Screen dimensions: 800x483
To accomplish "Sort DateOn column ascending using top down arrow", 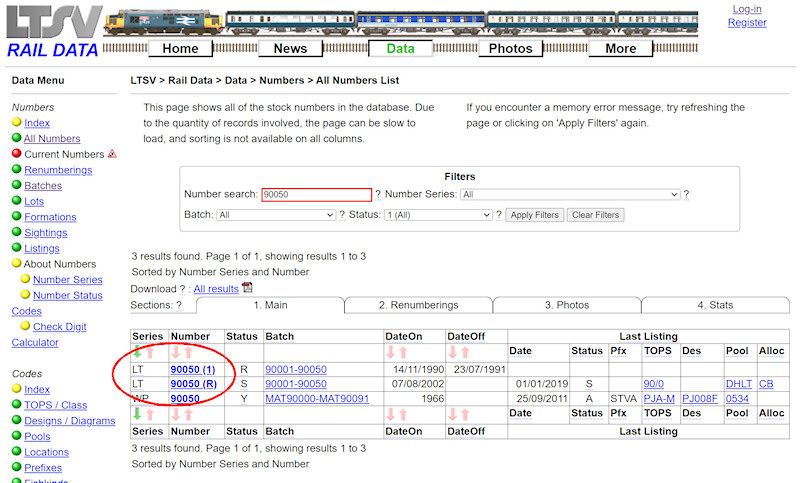I will [391, 352].
